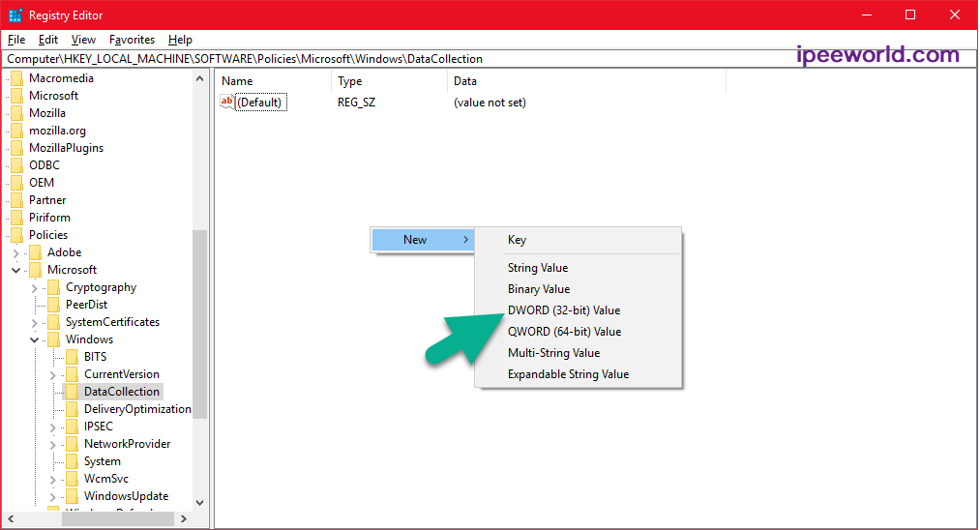
Task: Expand the Cryptography key
Action: click(35, 288)
